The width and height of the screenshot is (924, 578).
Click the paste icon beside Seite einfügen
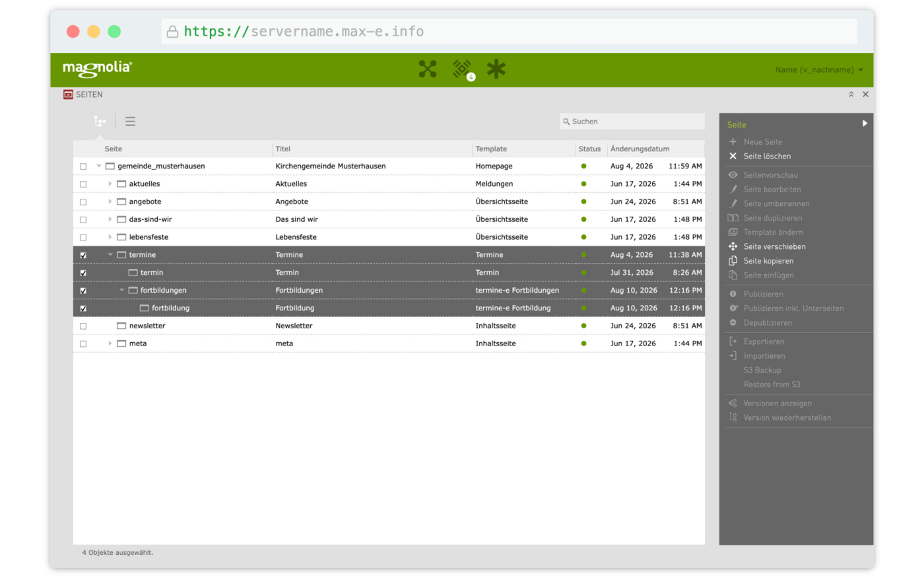pyautogui.click(x=733, y=275)
